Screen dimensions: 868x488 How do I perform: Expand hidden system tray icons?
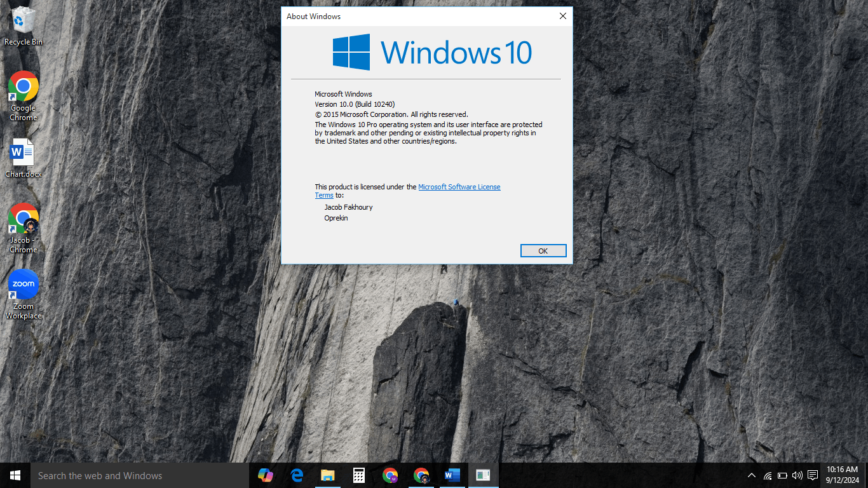click(751, 475)
